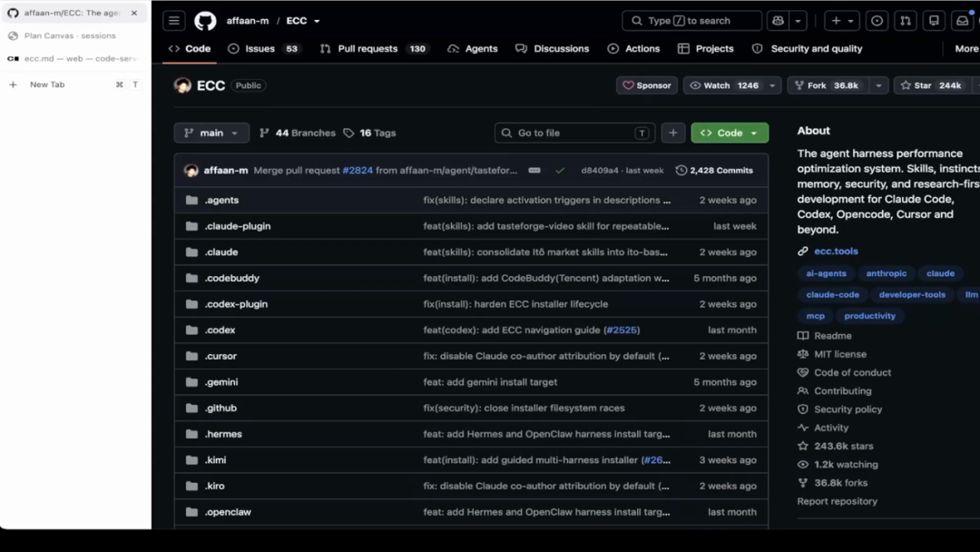Close the affaan-m/ECC browser tab
The height and width of the screenshot is (552, 980).
(x=133, y=13)
